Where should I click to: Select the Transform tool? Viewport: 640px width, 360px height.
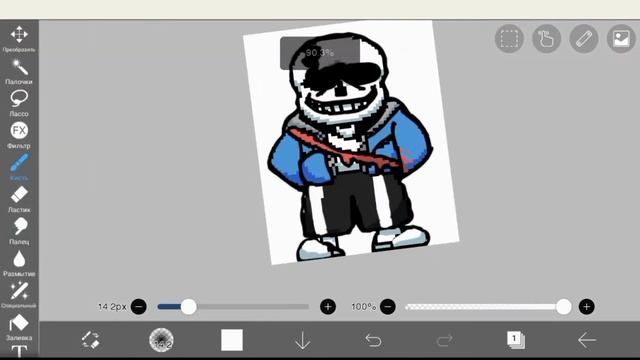tap(19, 39)
